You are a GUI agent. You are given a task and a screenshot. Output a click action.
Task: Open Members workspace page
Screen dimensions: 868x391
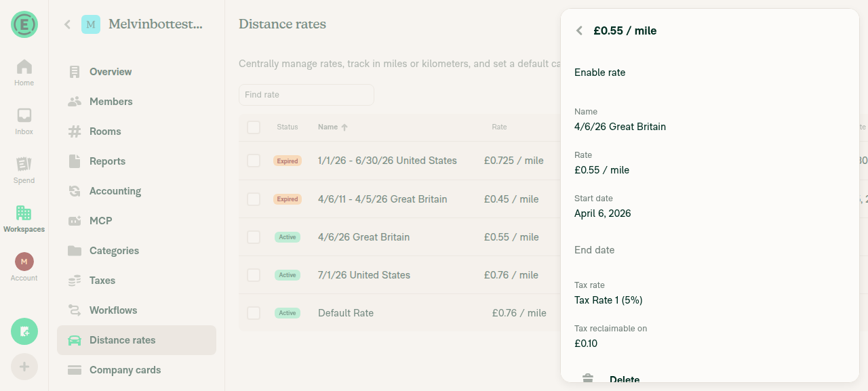(x=136, y=102)
